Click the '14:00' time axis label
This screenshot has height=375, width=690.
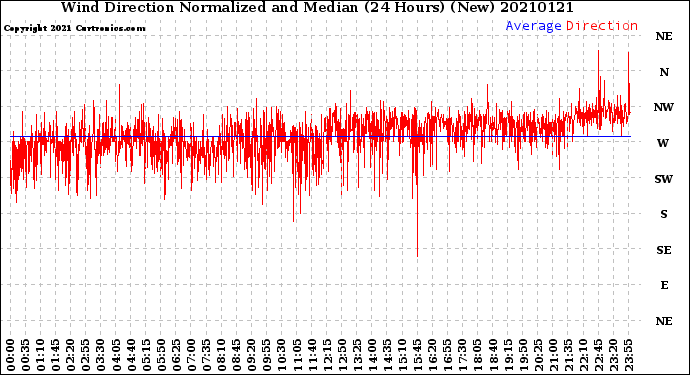tap(372, 356)
